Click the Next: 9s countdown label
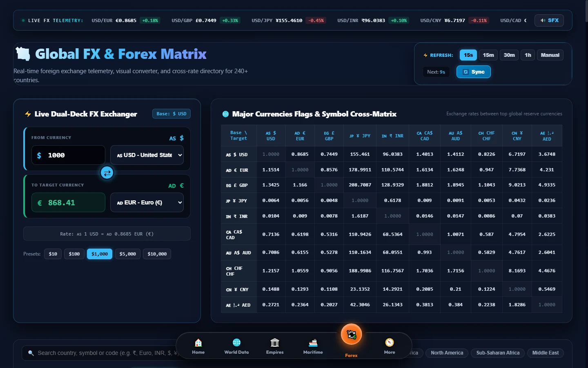 (436, 72)
